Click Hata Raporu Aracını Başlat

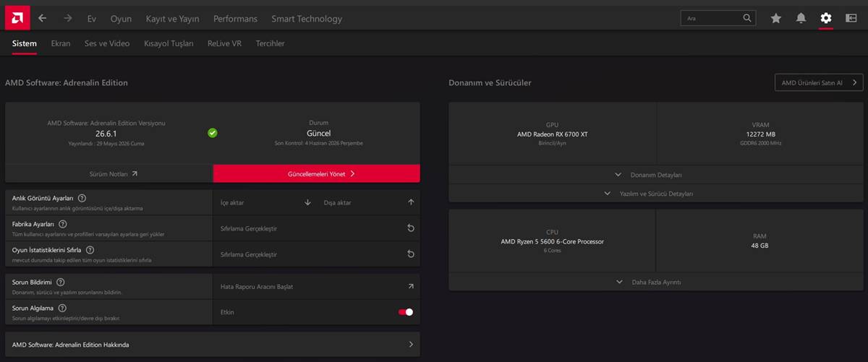pos(257,287)
